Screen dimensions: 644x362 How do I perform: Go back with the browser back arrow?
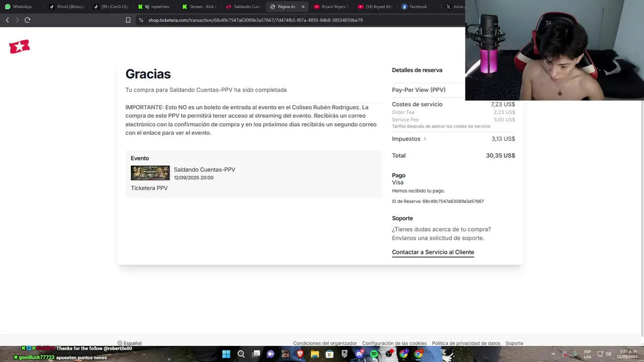[7, 20]
